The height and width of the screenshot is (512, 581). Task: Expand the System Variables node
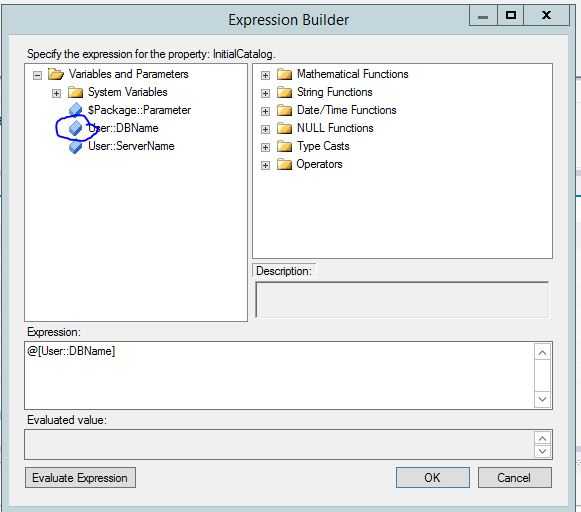tap(56, 93)
